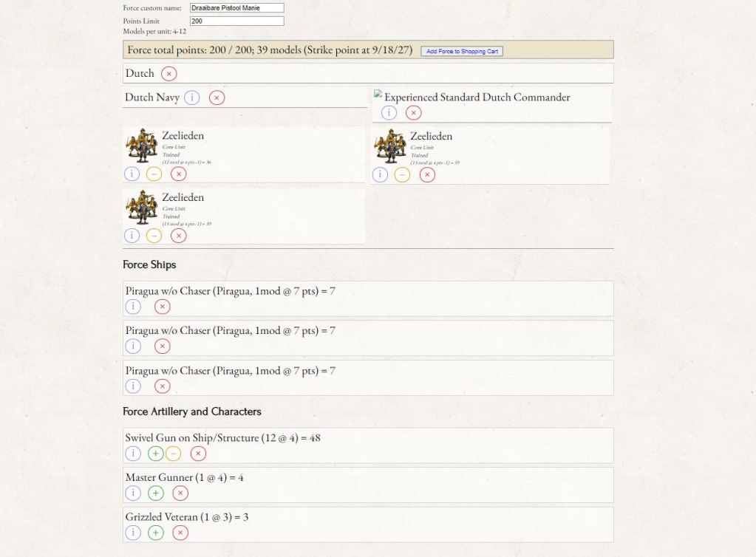Delete the Swivel Gun on Ship/Structure entry
The image size is (756, 557).
click(x=198, y=454)
